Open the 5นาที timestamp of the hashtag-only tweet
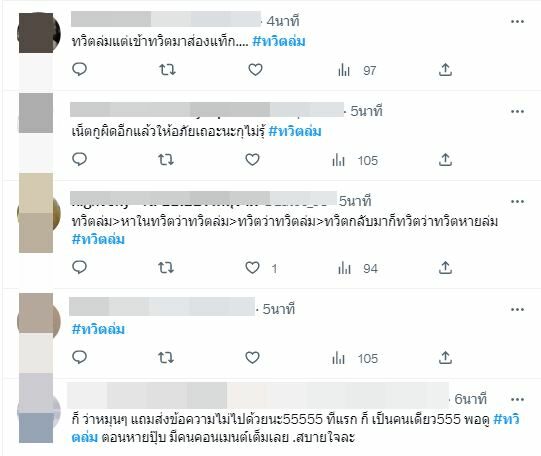 [x=279, y=309]
